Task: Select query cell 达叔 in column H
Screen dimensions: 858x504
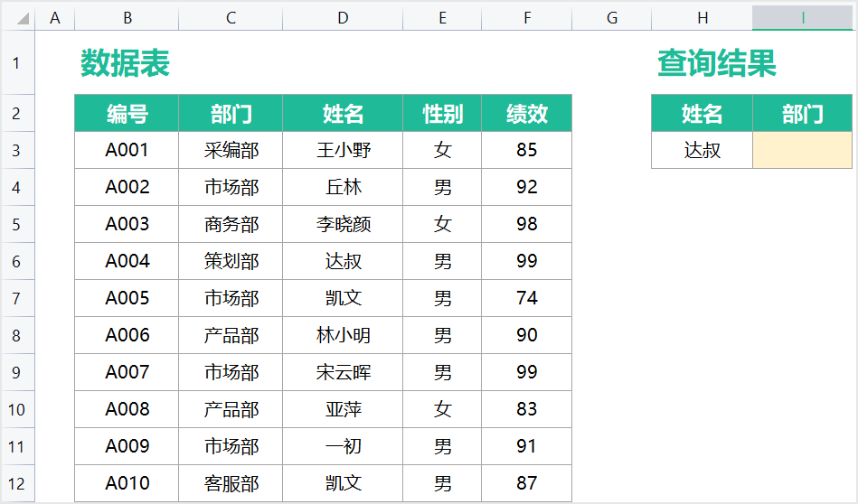Action: (702, 150)
